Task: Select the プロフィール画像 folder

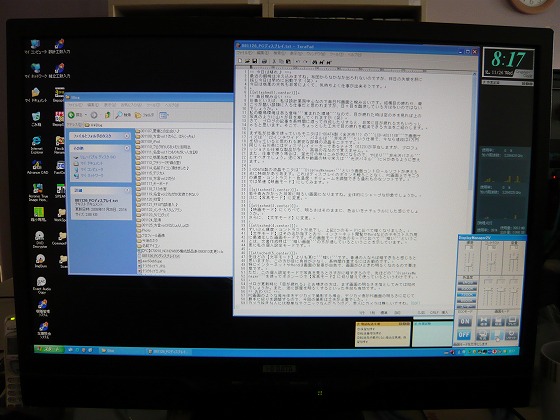Action: coord(151,236)
